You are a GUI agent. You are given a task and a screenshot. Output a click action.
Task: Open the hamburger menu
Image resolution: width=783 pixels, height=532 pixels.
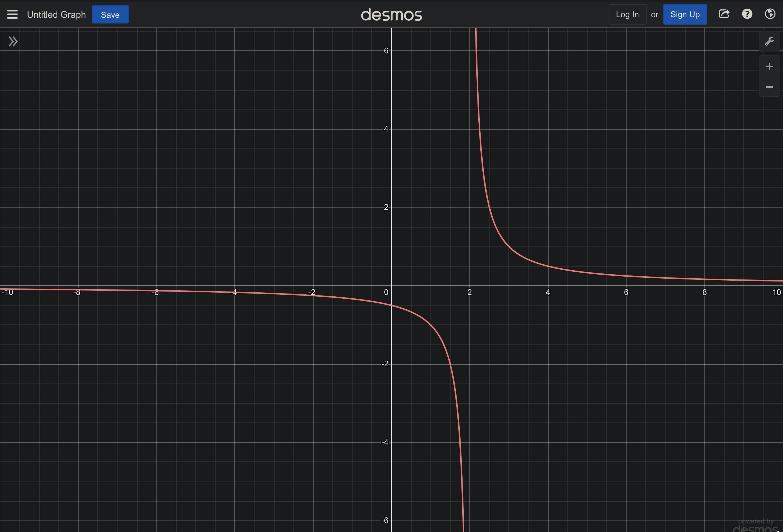click(x=12, y=15)
